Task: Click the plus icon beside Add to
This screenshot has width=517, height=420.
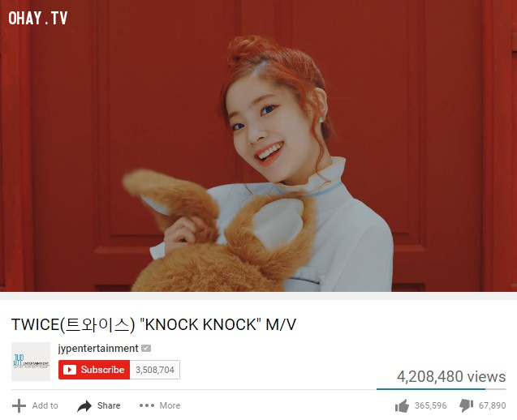Action: click(x=19, y=405)
